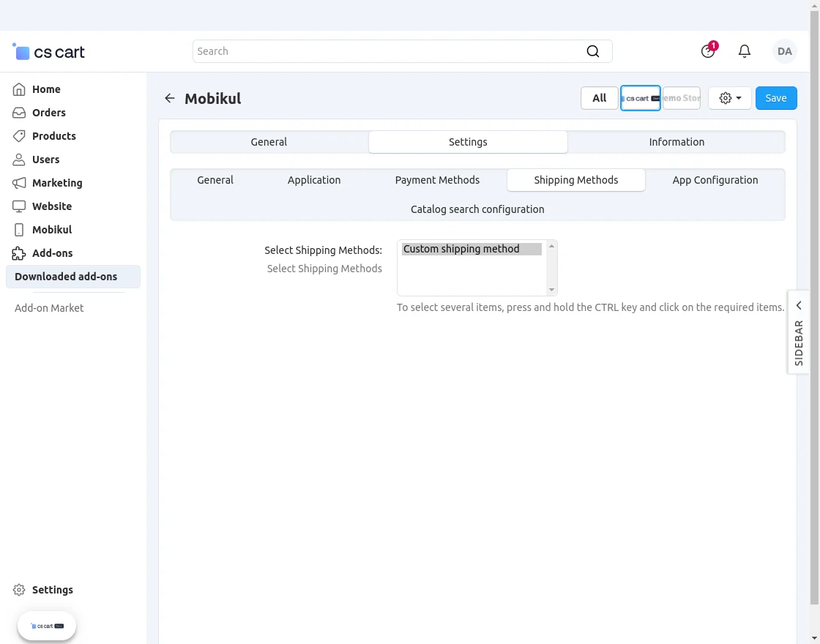Switch to the Payment Methods tab
The height and width of the screenshot is (644, 820).
437,180
